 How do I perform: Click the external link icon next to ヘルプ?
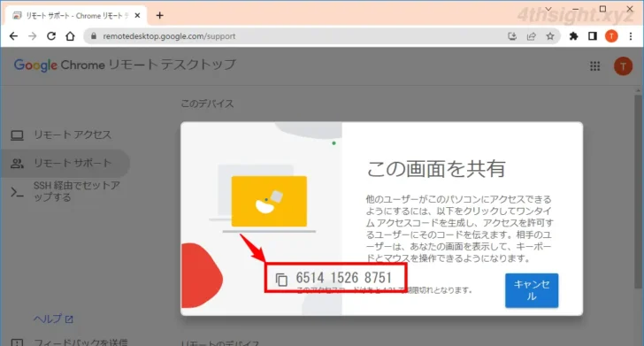tap(69, 319)
